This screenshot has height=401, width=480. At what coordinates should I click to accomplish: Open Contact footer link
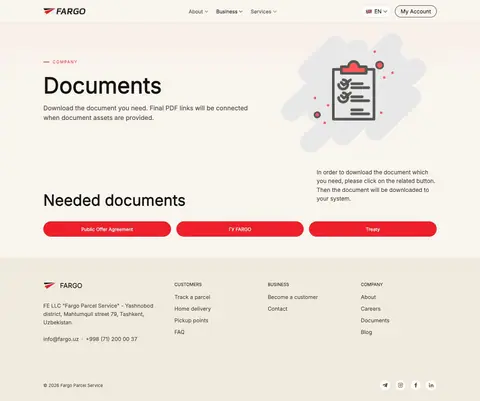coord(277,309)
